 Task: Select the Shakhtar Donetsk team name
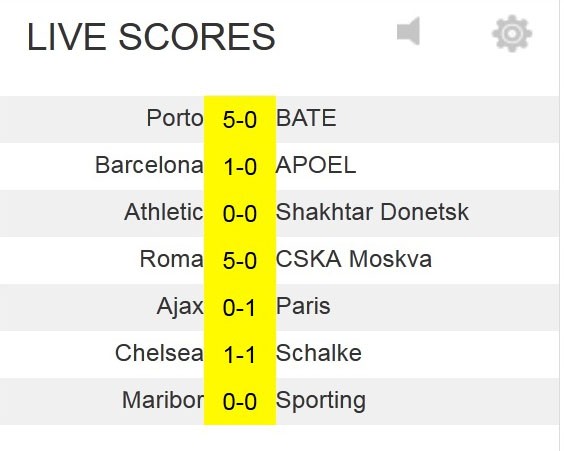[372, 212]
